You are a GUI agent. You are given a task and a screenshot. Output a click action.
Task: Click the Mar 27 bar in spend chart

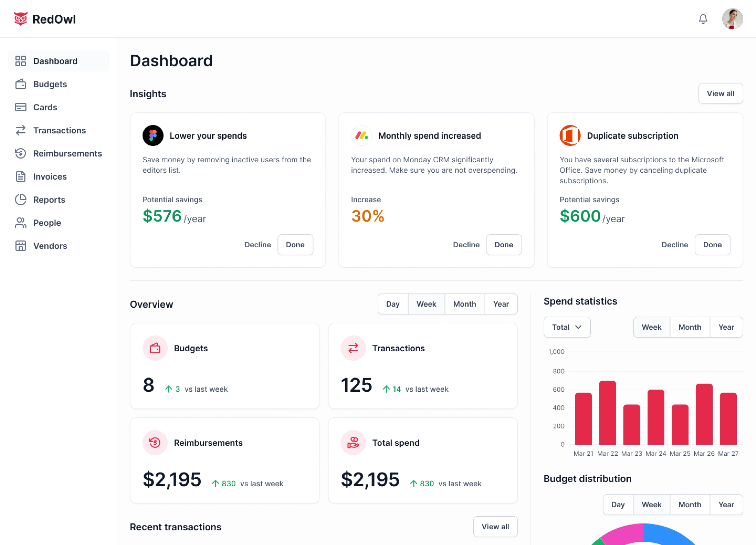(728, 419)
